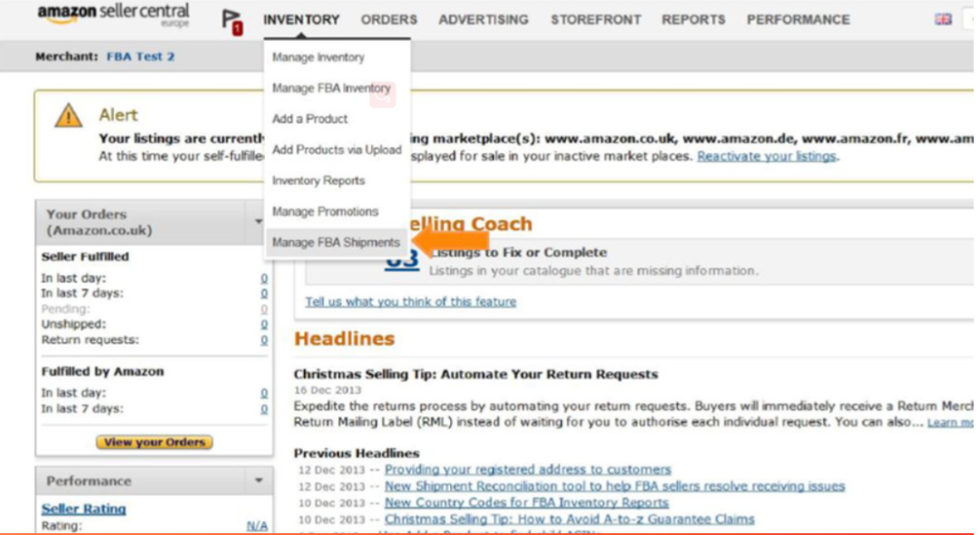Open the ORDERS menu
The height and width of the screenshot is (535, 980).
[388, 20]
